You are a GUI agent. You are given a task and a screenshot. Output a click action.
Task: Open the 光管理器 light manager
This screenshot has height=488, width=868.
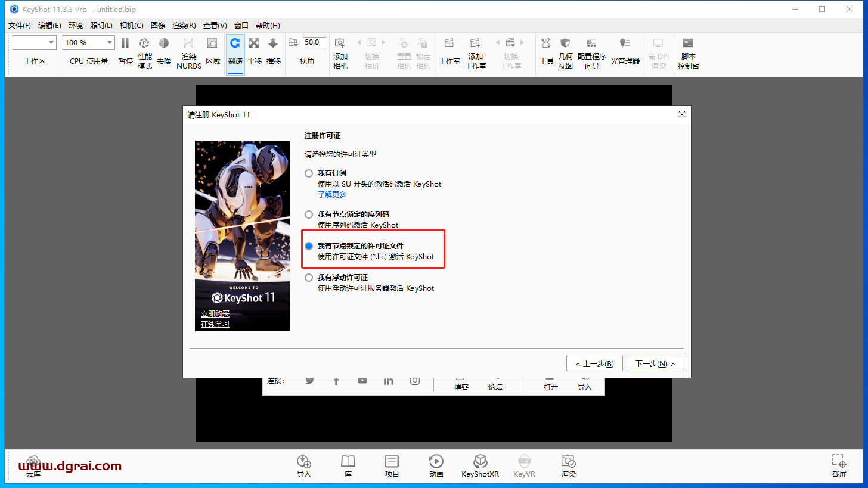point(625,43)
